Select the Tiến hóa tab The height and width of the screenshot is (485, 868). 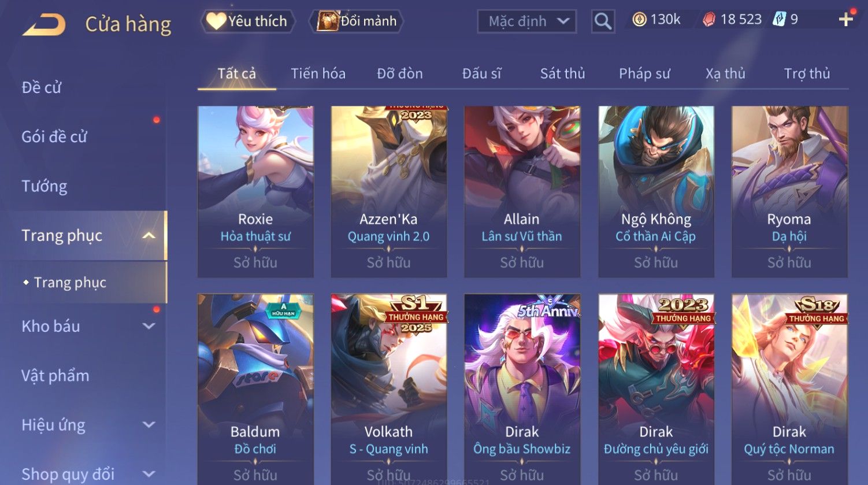(x=318, y=73)
